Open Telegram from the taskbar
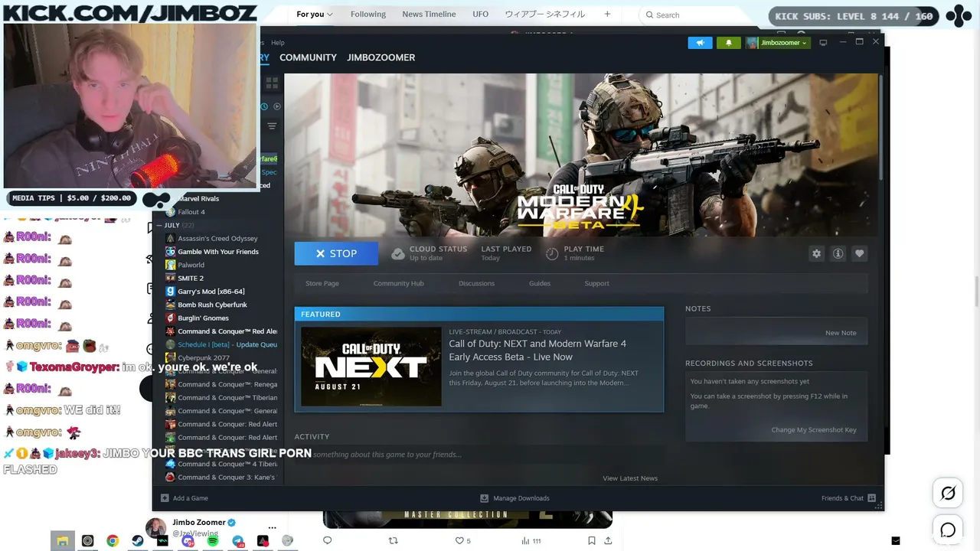This screenshot has height=551, width=980. click(238, 541)
